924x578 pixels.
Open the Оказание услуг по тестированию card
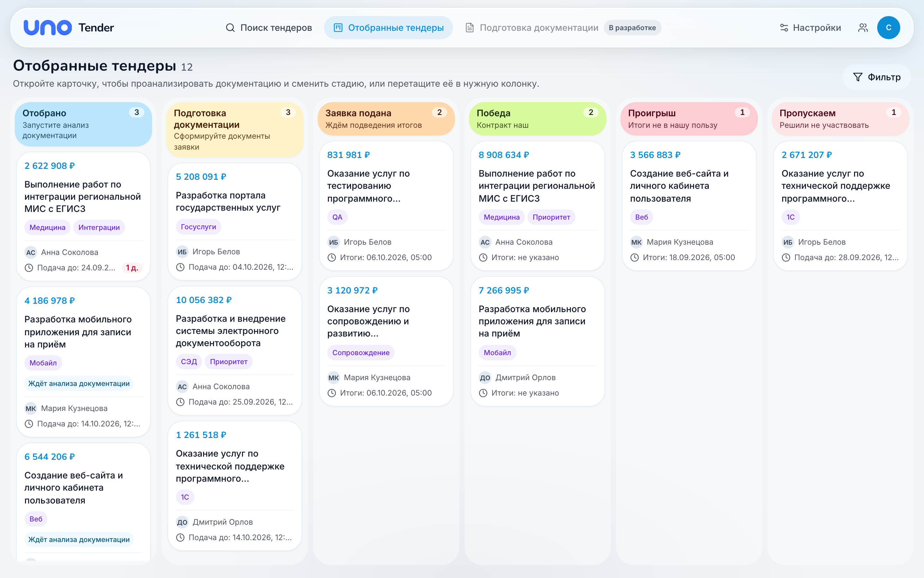point(386,206)
